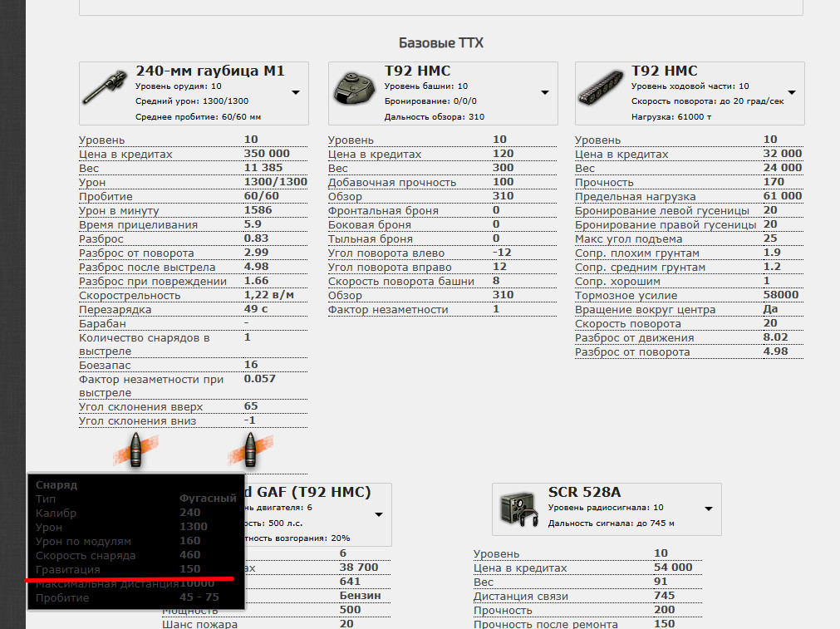Click the Средний урон: 1300/1300 line
The height and width of the screenshot is (629, 840).
click(192, 101)
